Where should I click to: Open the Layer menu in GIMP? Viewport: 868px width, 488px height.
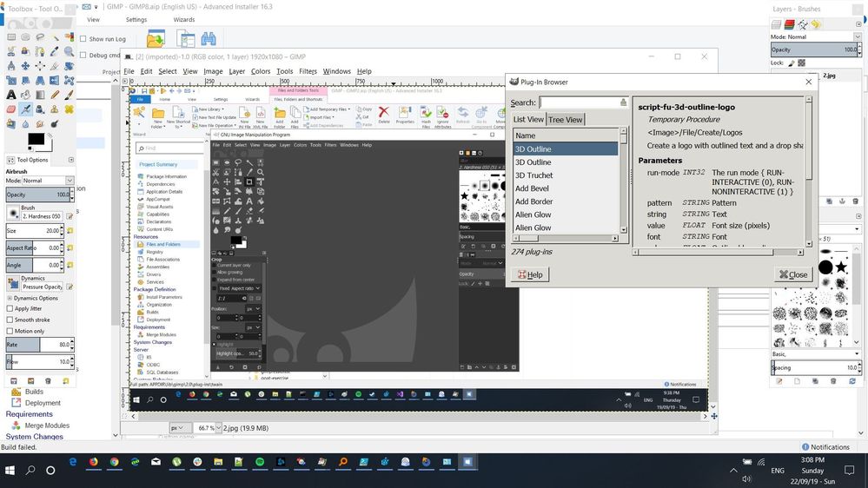237,71
